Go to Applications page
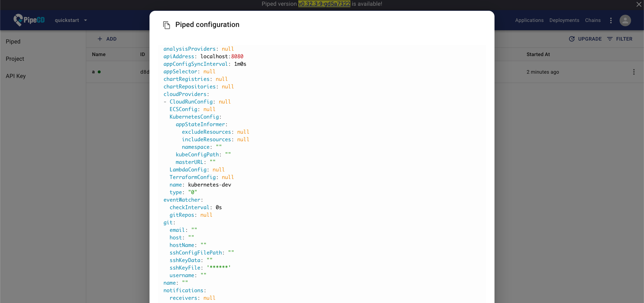644x303 pixels. (529, 20)
